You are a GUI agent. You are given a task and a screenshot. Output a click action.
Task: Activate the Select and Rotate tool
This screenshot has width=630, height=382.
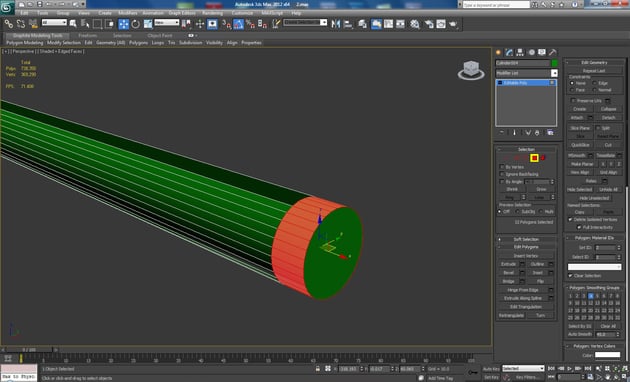point(135,24)
